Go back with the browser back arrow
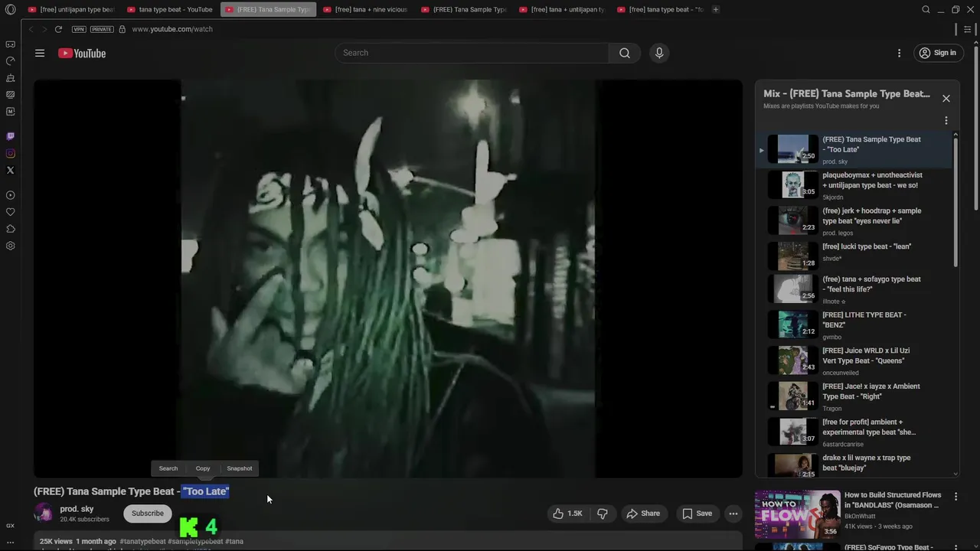 click(x=31, y=29)
